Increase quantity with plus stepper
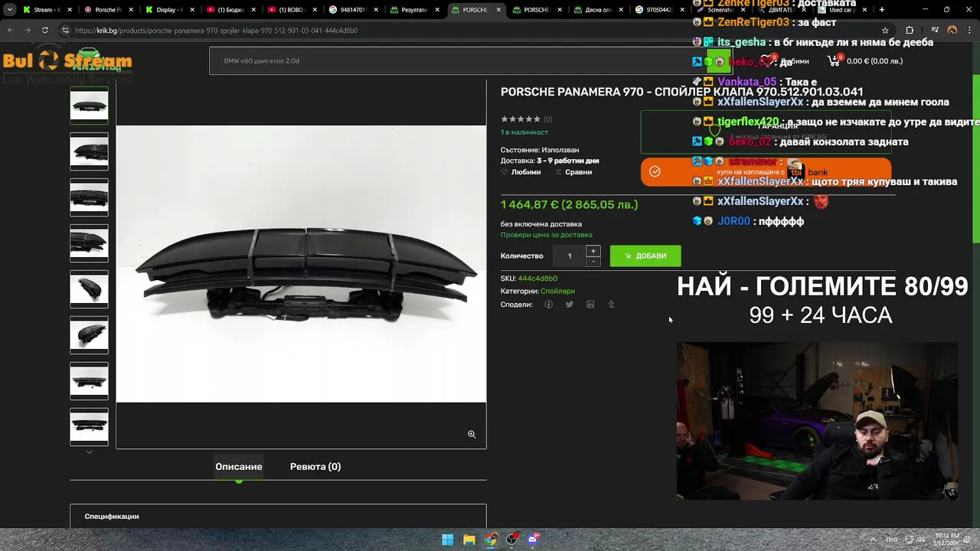This screenshot has height=551, width=980. coord(593,251)
